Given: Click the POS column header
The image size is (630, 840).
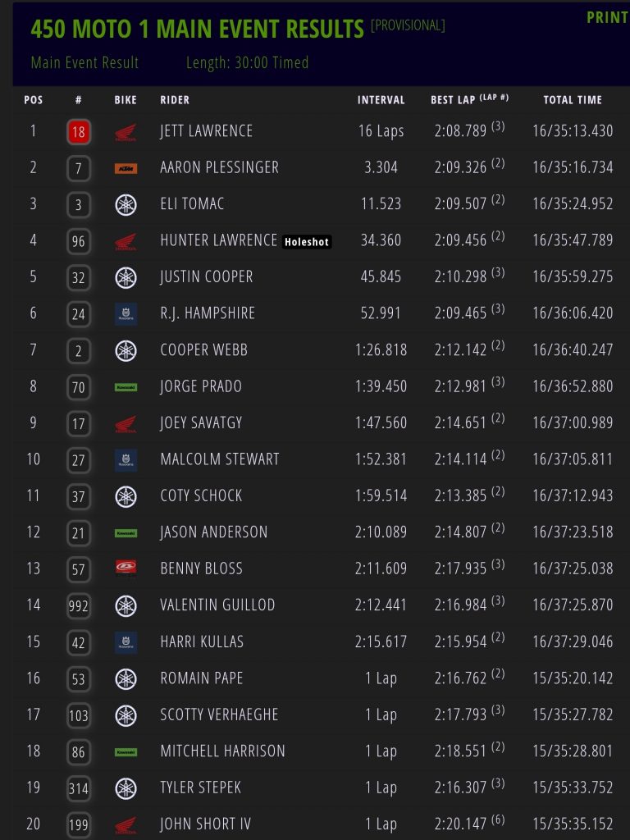Looking at the screenshot, I should [x=34, y=100].
